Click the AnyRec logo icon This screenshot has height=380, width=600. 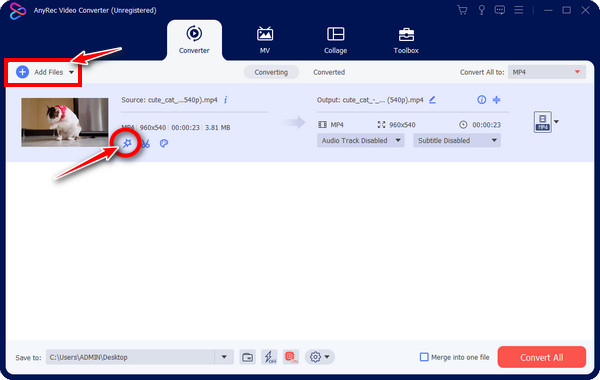(x=18, y=11)
